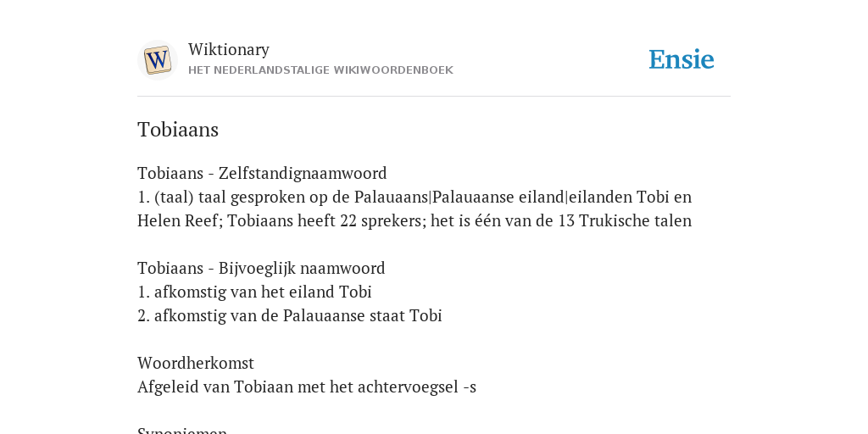868x434 pixels.
Task: Click the partially visible Synoniemen label
Action: [182, 430]
